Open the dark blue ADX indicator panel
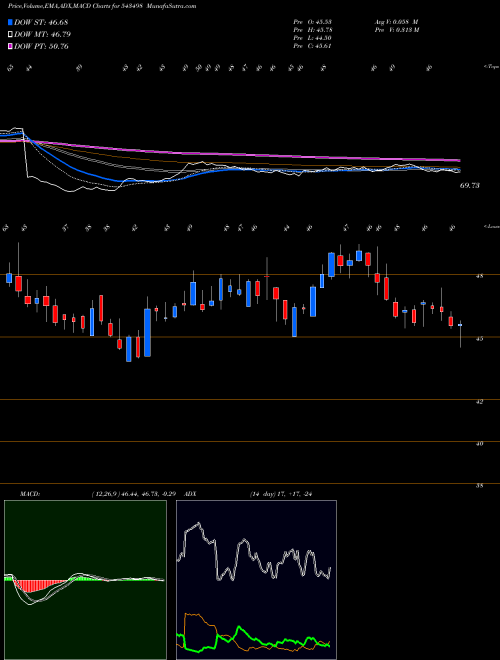Viewport: 500px width, 660px height. pyautogui.click(x=256, y=580)
